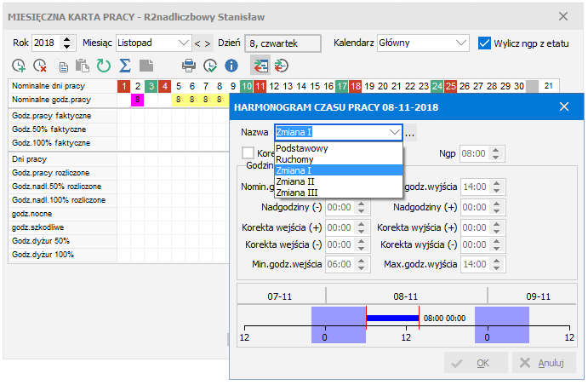Click the clock with checkmark icon
Viewport: 588px width, 385px height.
(x=209, y=65)
